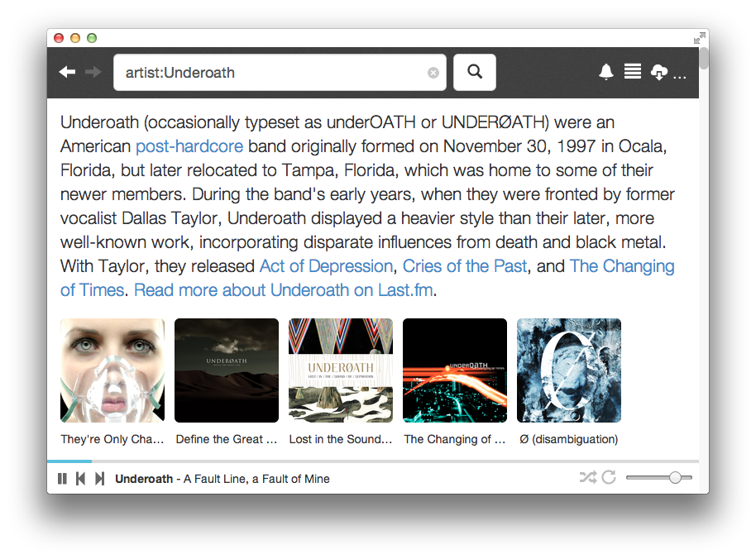Toggle repeat mode
The image size is (756, 559).
pos(609,477)
